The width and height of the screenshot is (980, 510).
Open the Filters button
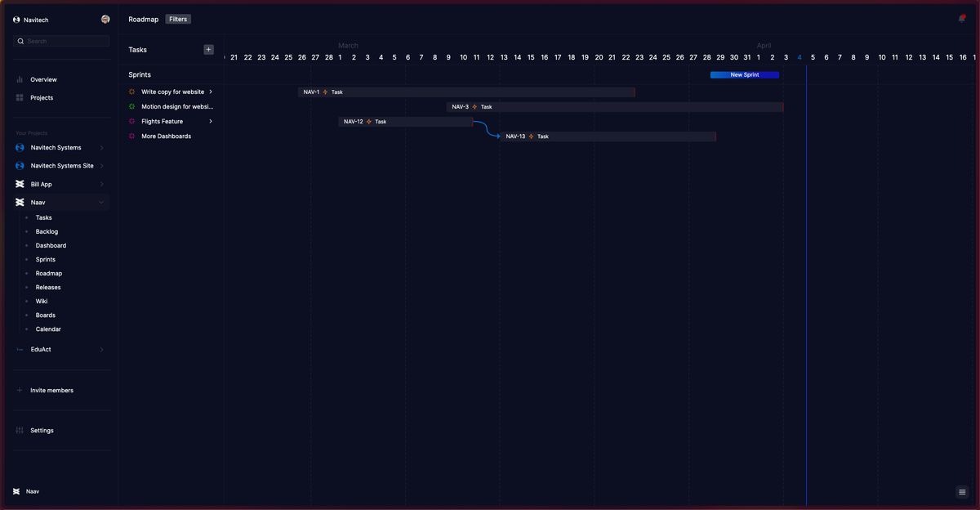(178, 20)
